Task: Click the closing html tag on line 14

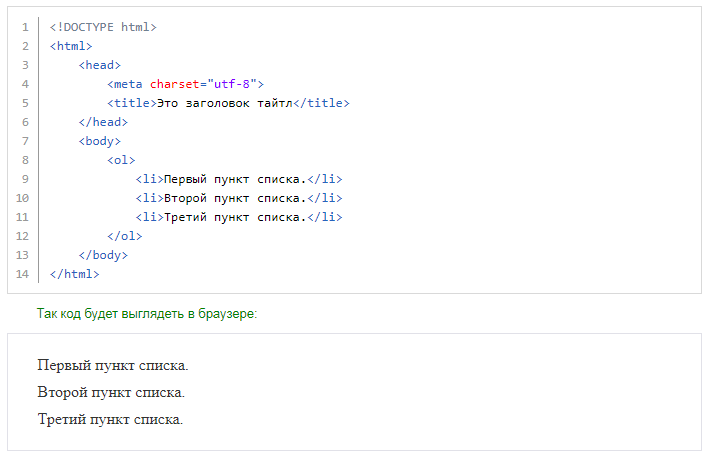Action: point(75,274)
